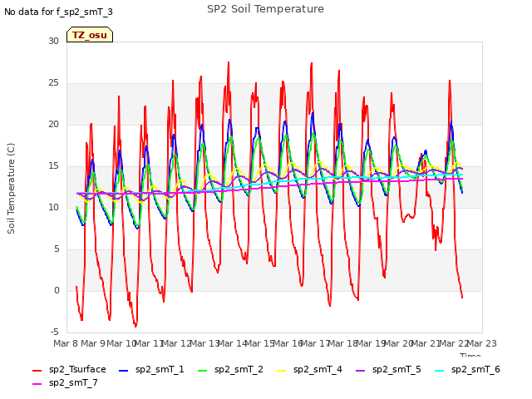The image size is (532, 399).
Task: Toggle the sp2_Tsurface legend entry
Action: click(69, 369)
